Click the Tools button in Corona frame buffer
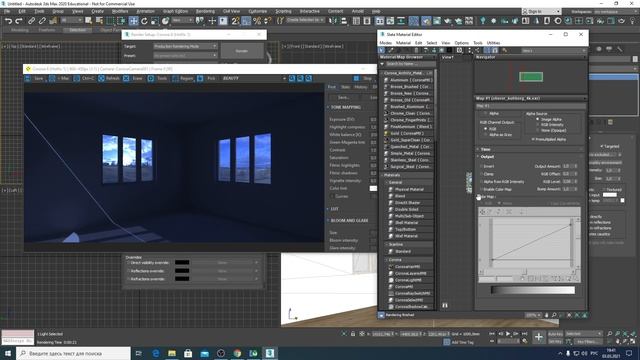Viewport: 640px width, 360px height. (158, 78)
